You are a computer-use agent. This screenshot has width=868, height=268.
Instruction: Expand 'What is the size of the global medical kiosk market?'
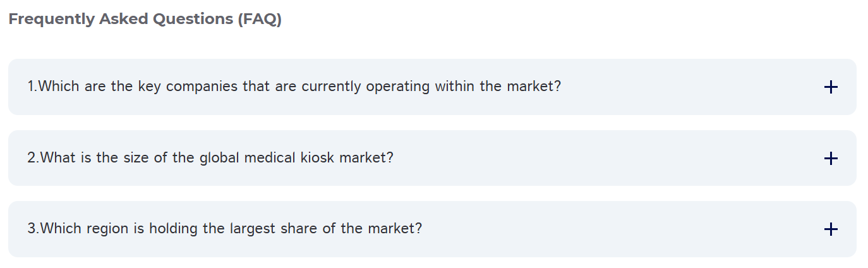pos(432,158)
